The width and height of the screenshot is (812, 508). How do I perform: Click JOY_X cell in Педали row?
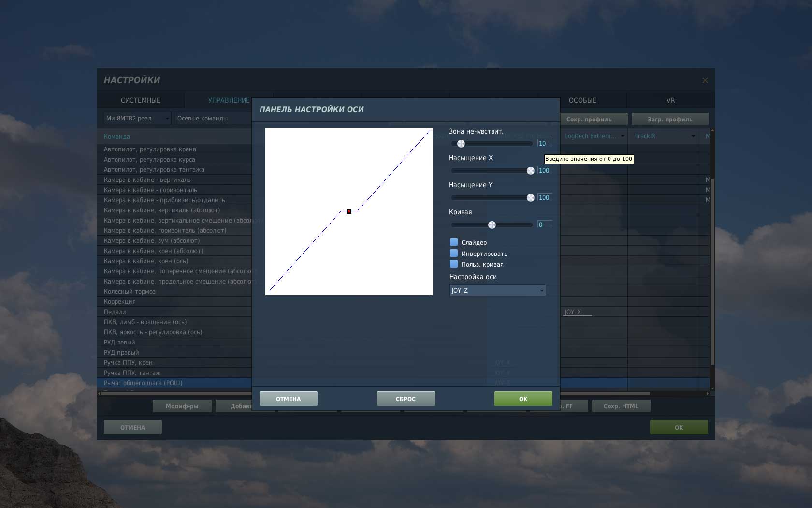point(594,312)
